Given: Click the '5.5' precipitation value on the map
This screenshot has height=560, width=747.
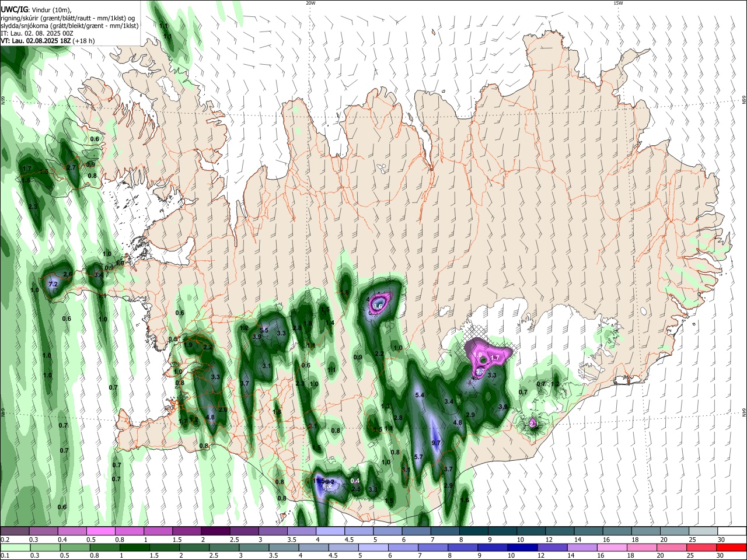Looking at the screenshot, I should [264, 330].
